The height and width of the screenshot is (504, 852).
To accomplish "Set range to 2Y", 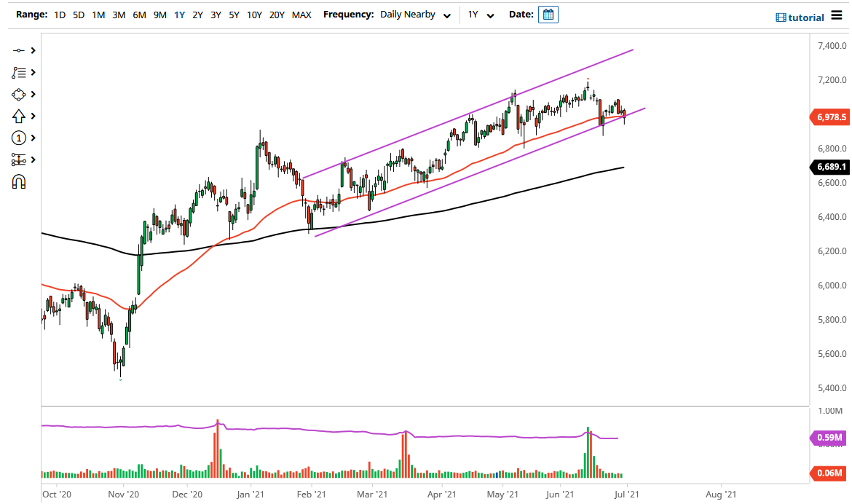I will pyautogui.click(x=198, y=15).
